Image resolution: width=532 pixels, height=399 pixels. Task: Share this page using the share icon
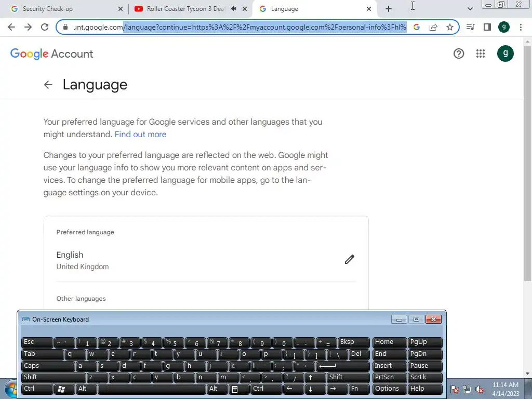coord(433,27)
